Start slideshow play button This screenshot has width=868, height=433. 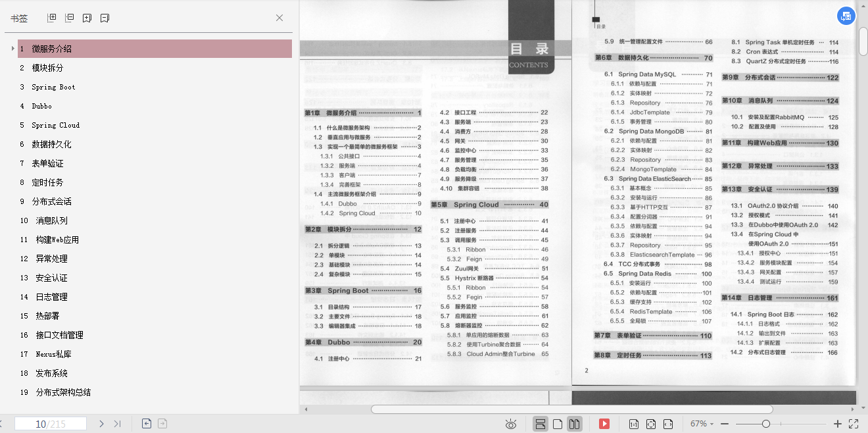coord(604,424)
